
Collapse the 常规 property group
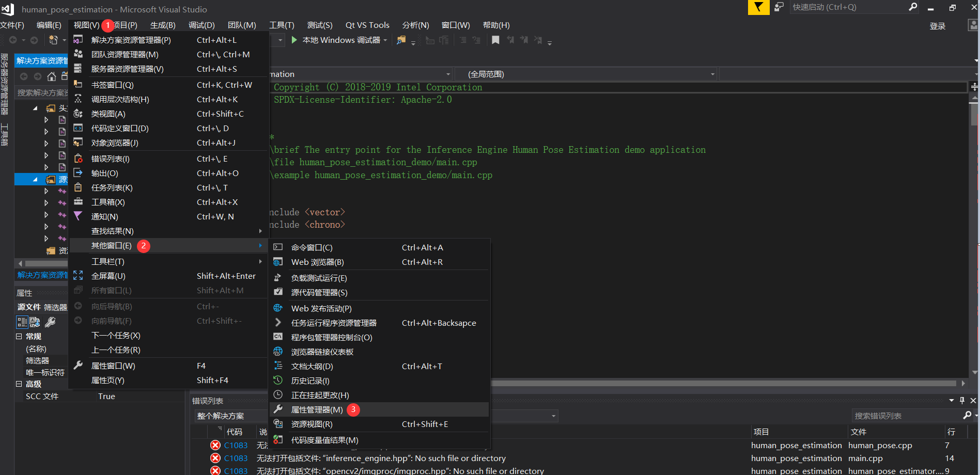tap(19, 336)
